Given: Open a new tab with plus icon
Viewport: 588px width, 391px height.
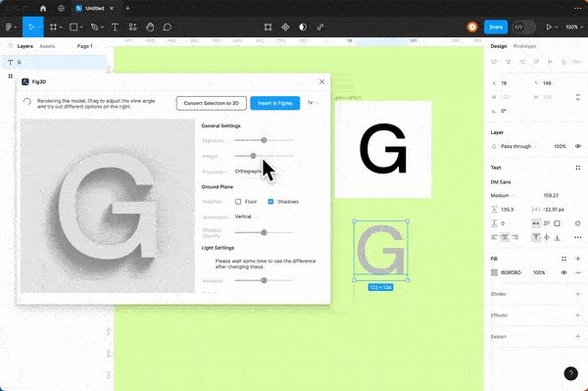Looking at the screenshot, I should (x=127, y=8).
